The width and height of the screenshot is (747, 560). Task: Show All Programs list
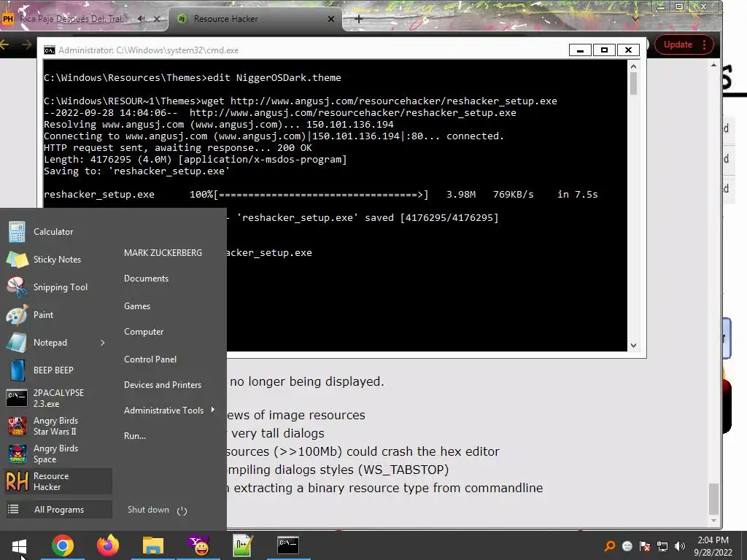pyautogui.click(x=58, y=510)
